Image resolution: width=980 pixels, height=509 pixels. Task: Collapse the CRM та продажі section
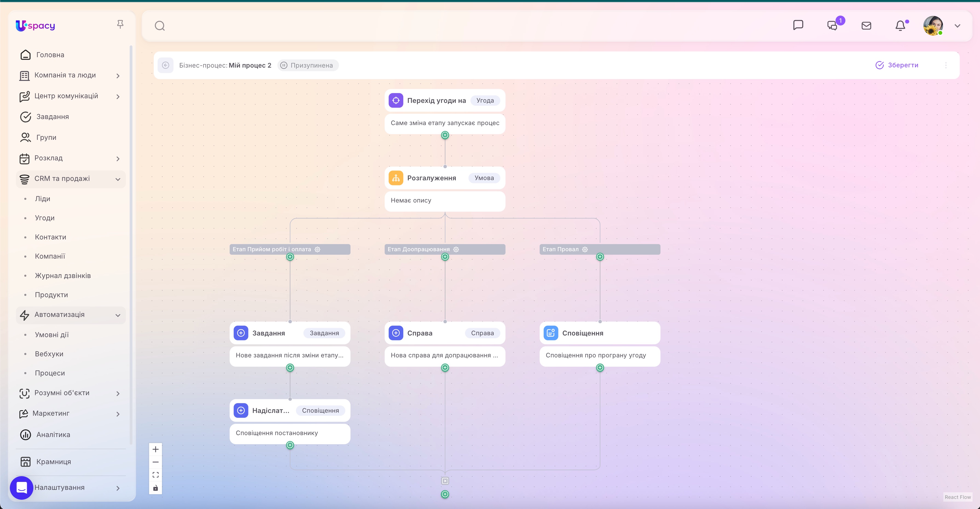pos(118,179)
